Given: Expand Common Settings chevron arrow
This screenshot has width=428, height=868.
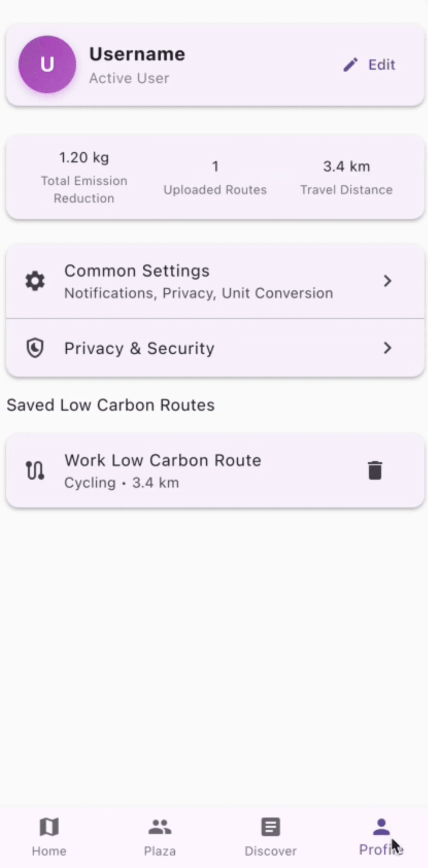Looking at the screenshot, I should pos(387,281).
